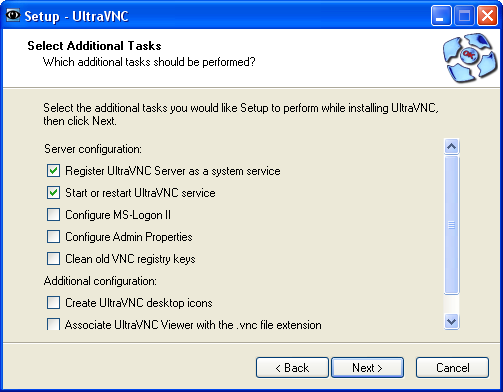Check the Configure Admin Properties option
Screen dimensions: 503x392
click(53, 237)
